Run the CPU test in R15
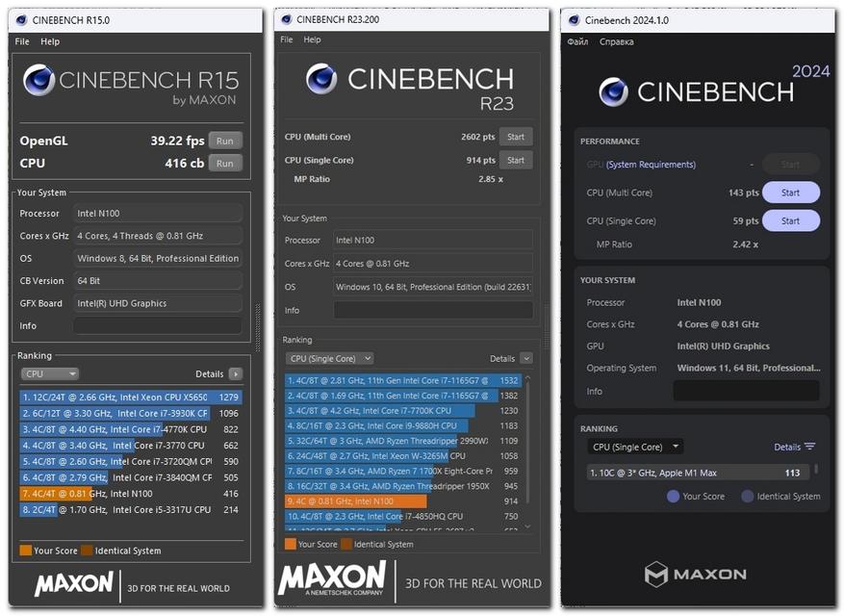 click(225, 164)
